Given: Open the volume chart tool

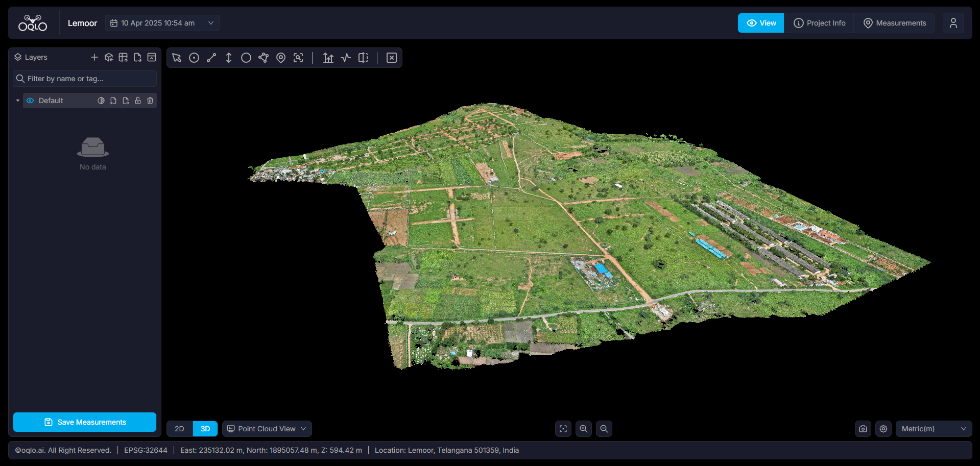Looking at the screenshot, I should [328, 58].
